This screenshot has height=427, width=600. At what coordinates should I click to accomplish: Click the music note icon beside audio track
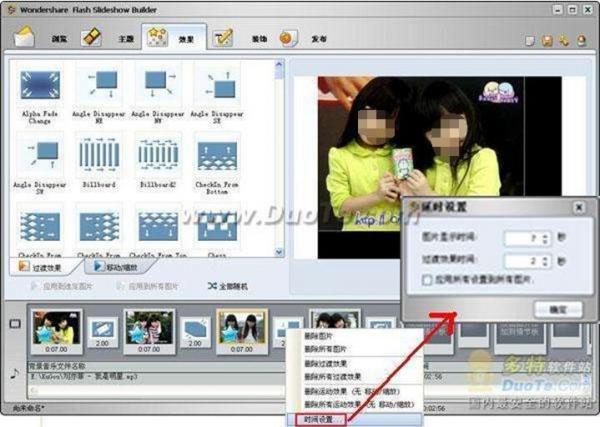pos(15,373)
